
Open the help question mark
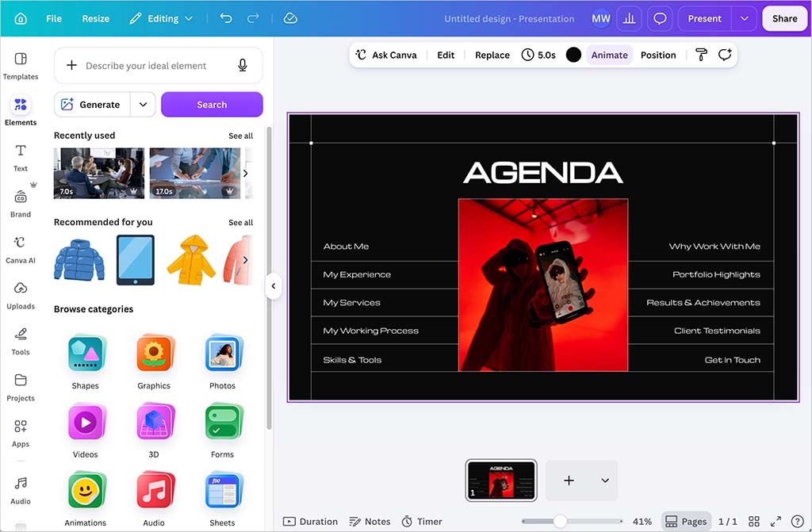[798, 521]
